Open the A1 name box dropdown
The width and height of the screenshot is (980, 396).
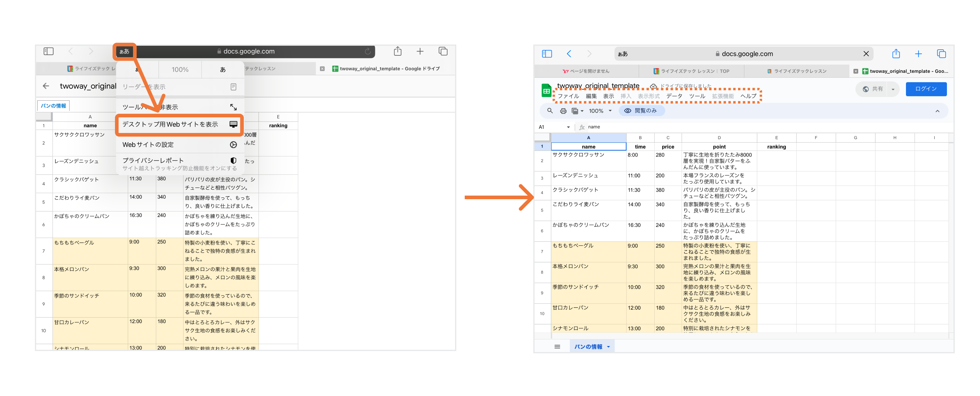[568, 127]
